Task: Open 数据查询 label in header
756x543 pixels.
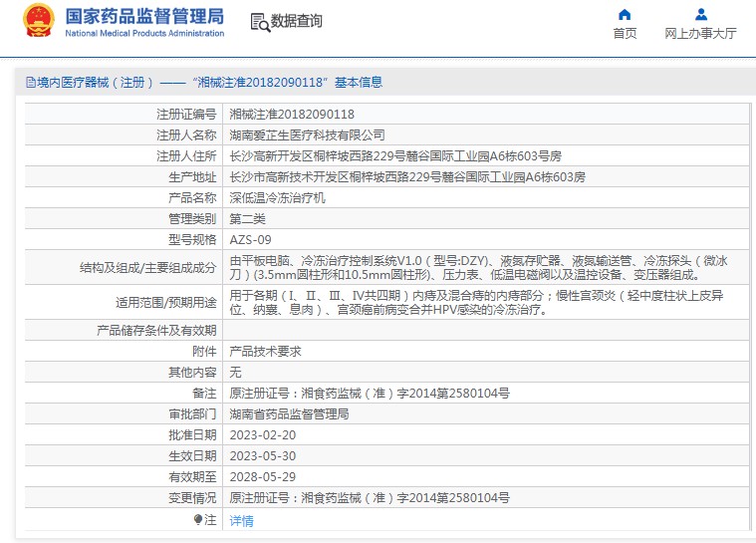Action: click(296, 21)
